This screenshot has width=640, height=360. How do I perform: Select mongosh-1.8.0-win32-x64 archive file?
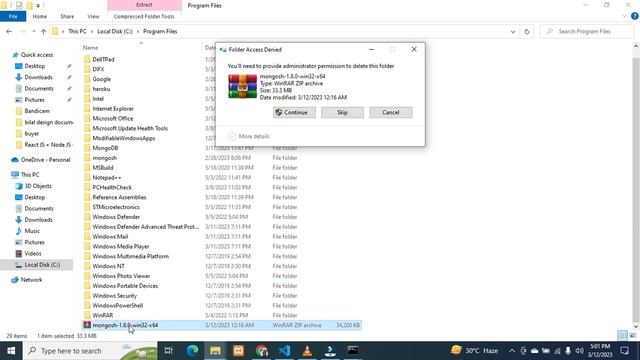pos(222,325)
